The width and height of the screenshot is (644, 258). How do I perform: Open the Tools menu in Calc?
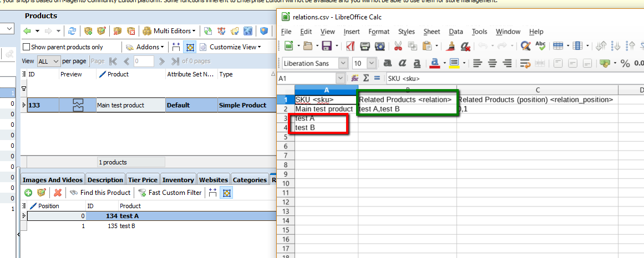479,32
